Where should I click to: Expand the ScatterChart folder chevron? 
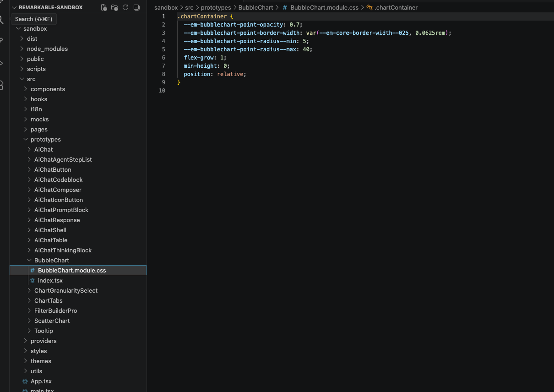point(29,321)
